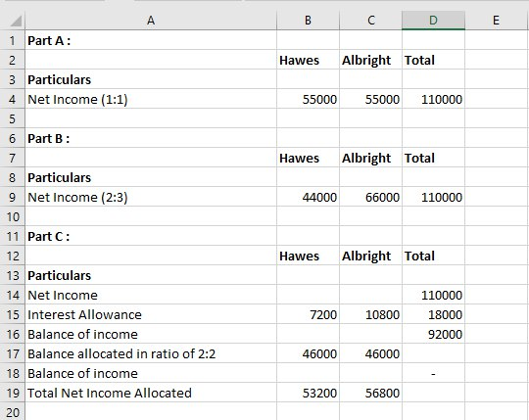Viewport: 529px width, 420px height.
Task: Click 'Balance allocated in ratio of 2:2' cell
Action: [x=151, y=353]
